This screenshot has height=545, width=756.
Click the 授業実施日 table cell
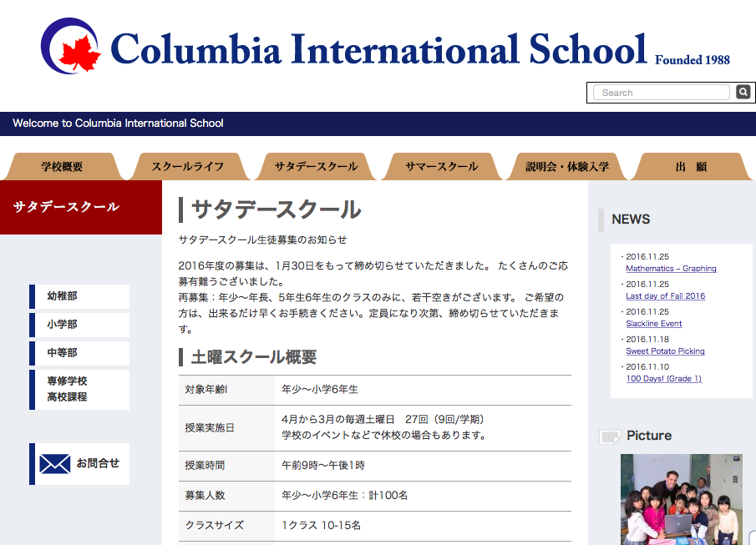point(226,428)
